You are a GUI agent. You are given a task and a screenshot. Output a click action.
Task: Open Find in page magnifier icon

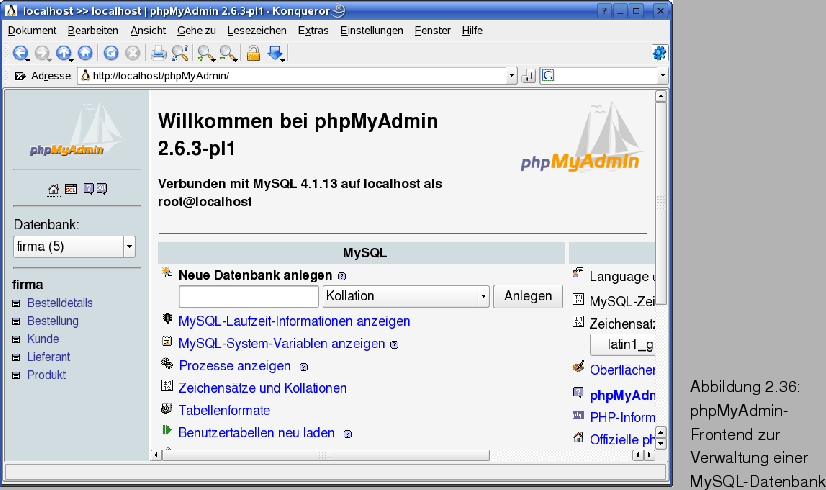(180, 53)
